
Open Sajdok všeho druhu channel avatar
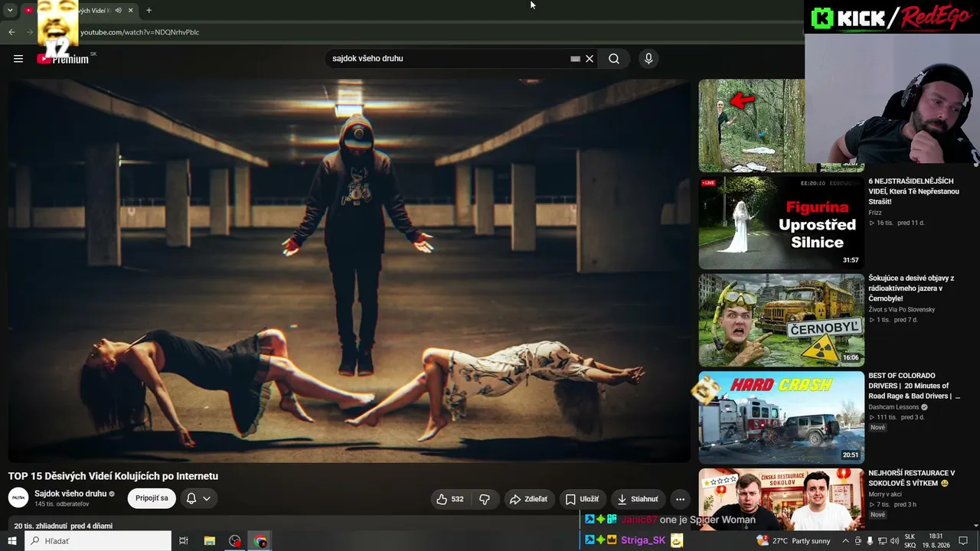tap(18, 498)
